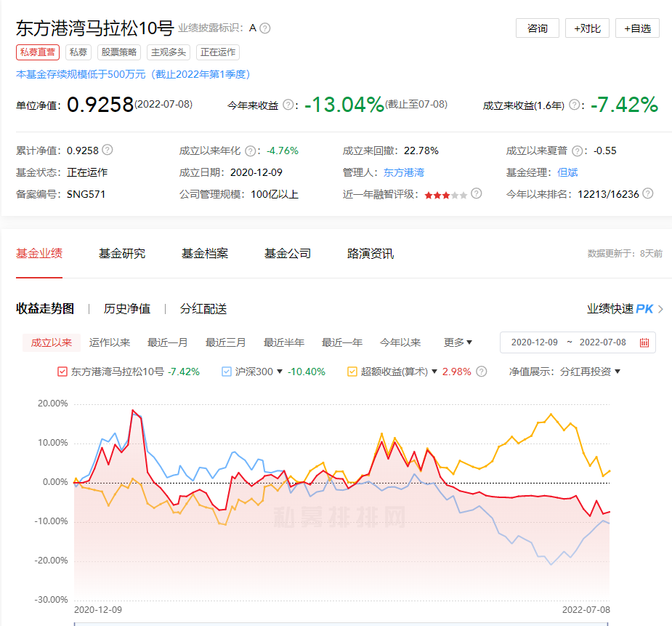
Task: Click 成立日期 value 2020-12-09
Action: click(x=256, y=172)
